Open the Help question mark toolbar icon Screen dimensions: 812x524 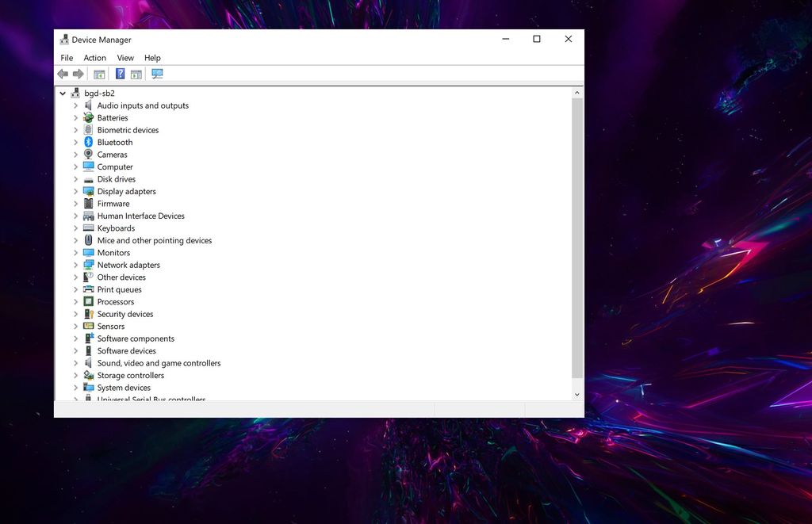[x=121, y=74]
